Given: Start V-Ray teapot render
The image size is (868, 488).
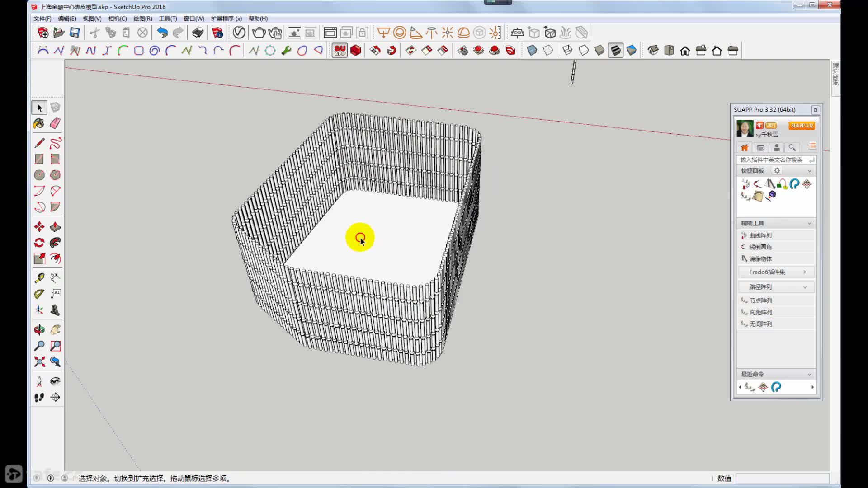Looking at the screenshot, I should [259, 33].
